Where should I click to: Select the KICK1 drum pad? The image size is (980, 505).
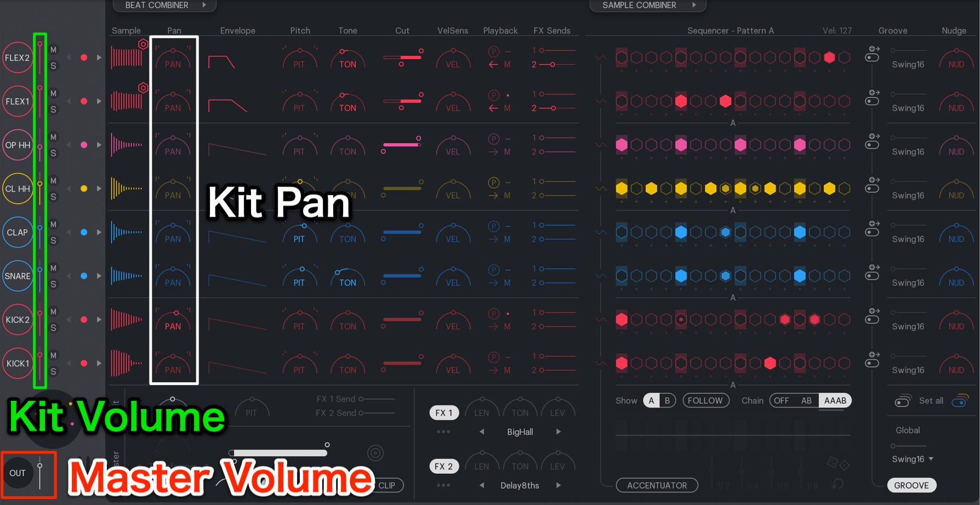(x=17, y=363)
